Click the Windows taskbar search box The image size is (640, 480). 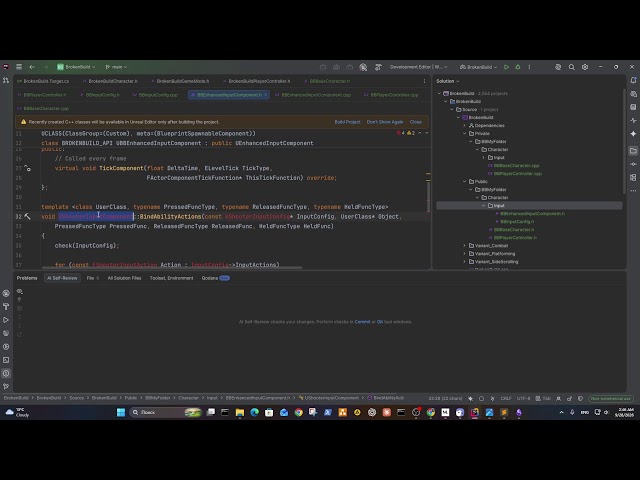(x=166, y=412)
